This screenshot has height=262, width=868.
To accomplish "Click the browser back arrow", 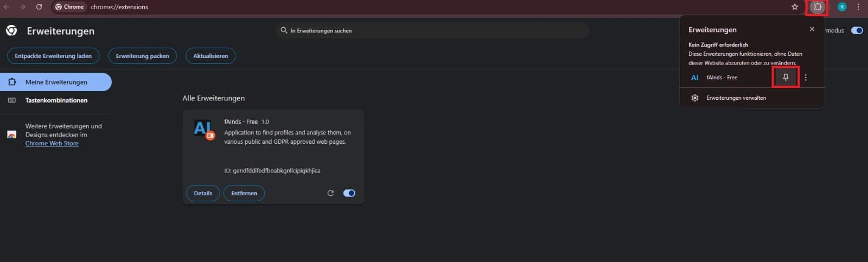I will click(7, 7).
